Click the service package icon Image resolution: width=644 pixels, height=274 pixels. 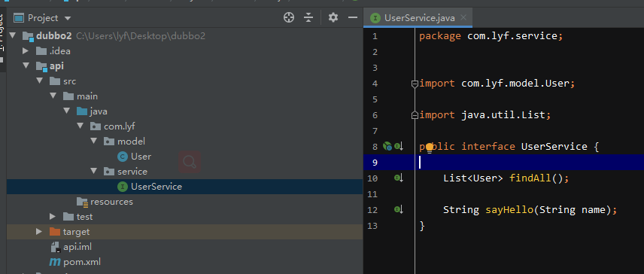coord(109,172)
